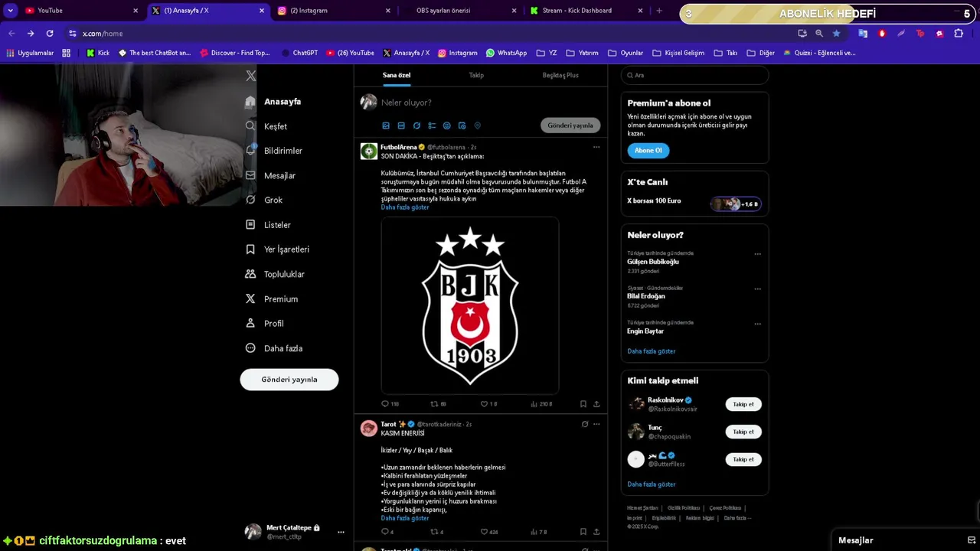Viewport: 980px width, 551px height.
Task: Reload the page with browser refresh button
Action: pos(50,34)
